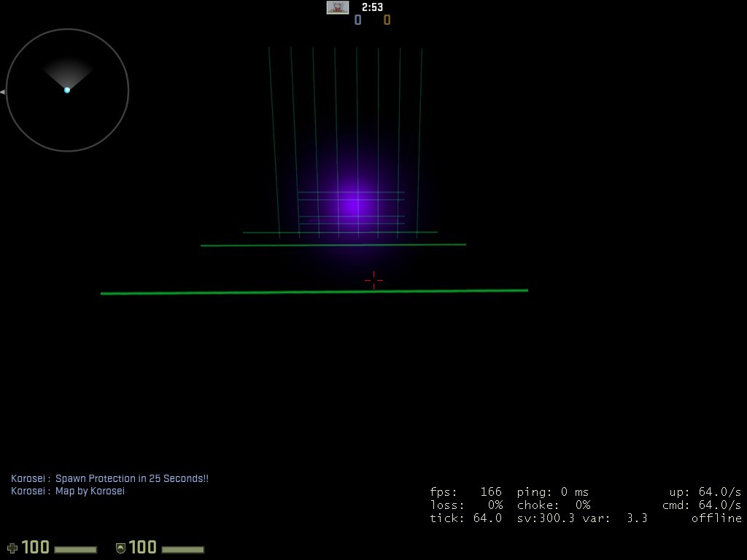Image resolution: width=747 pixels, height=560 pixels.
Task: Click the player avatar beside the timer
Action: pos(337,7)
